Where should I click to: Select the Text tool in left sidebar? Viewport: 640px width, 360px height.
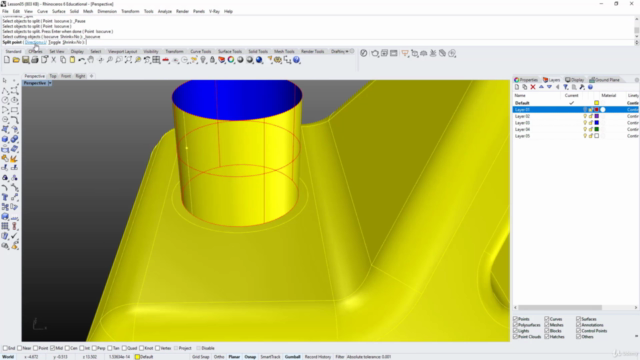tap(5, 197)
